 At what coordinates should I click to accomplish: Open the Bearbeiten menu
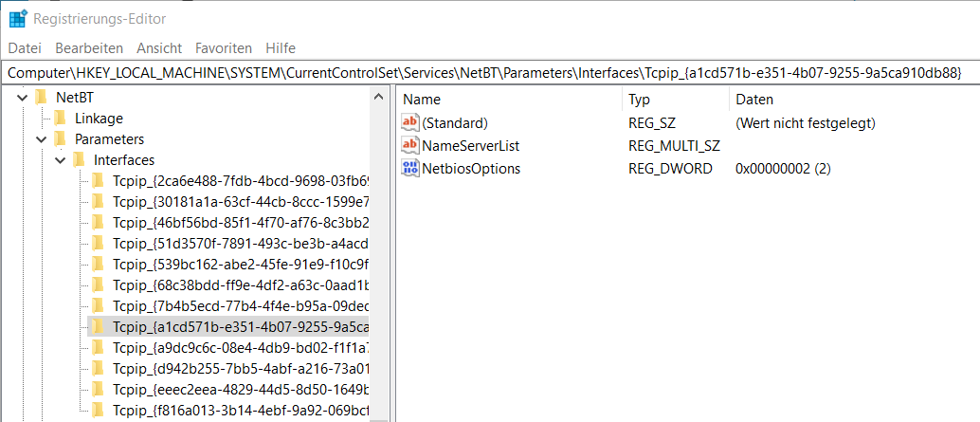click(89, 48)
